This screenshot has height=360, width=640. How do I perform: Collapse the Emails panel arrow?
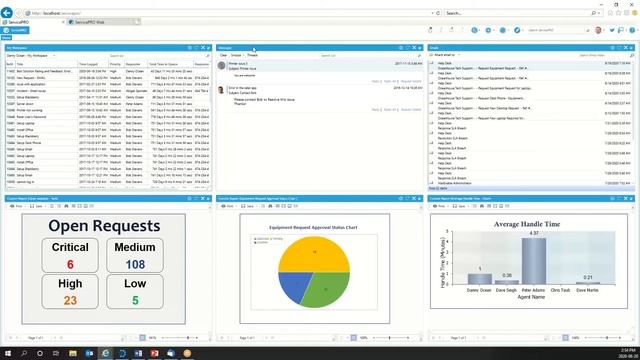631,48
